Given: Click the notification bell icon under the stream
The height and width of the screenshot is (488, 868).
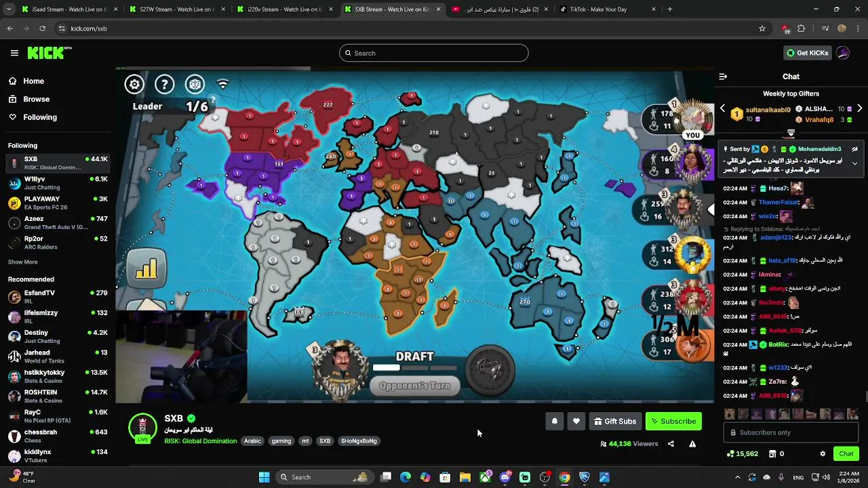Looking at the screenshot, I should [x=555, y=421].
